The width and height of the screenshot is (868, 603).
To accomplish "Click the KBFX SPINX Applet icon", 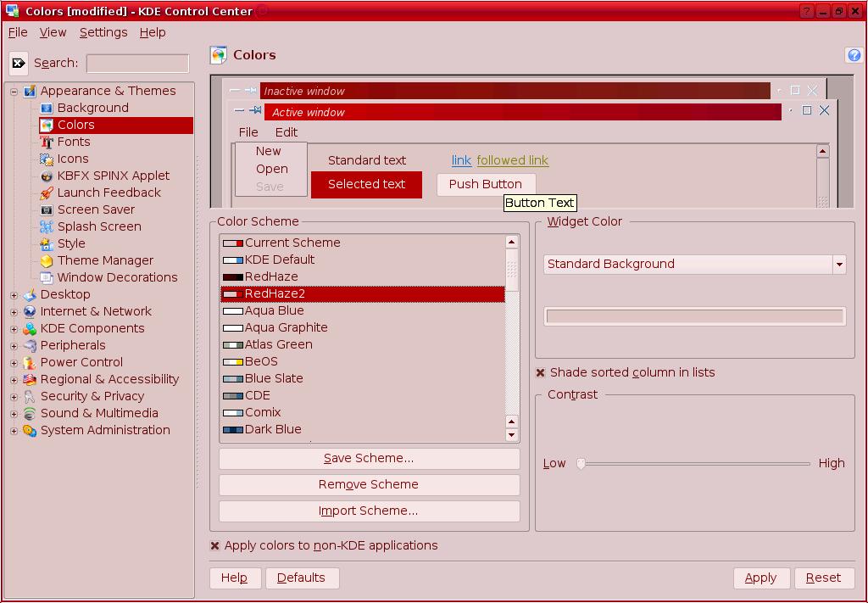I will tap(47, 176).
